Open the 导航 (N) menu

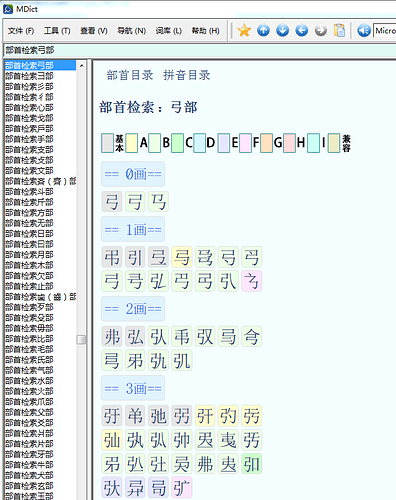[132, 31]
